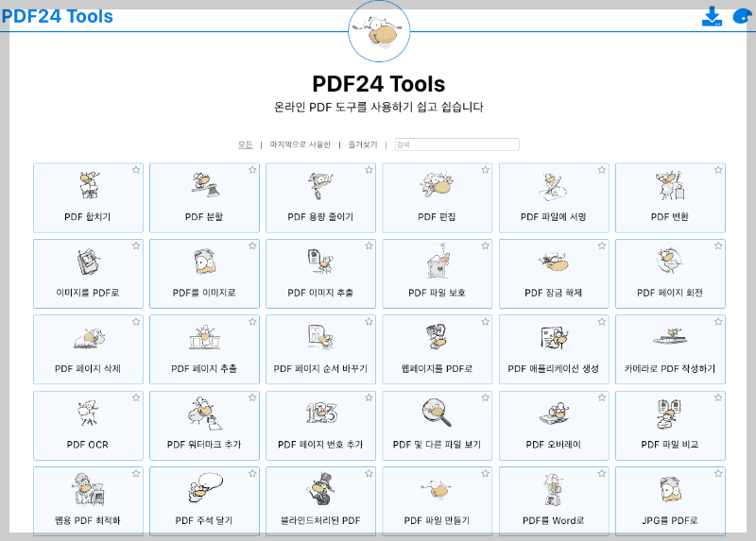
Task: Open the PDF 분할 split tool icon
Action: click(x=205, y=185)
